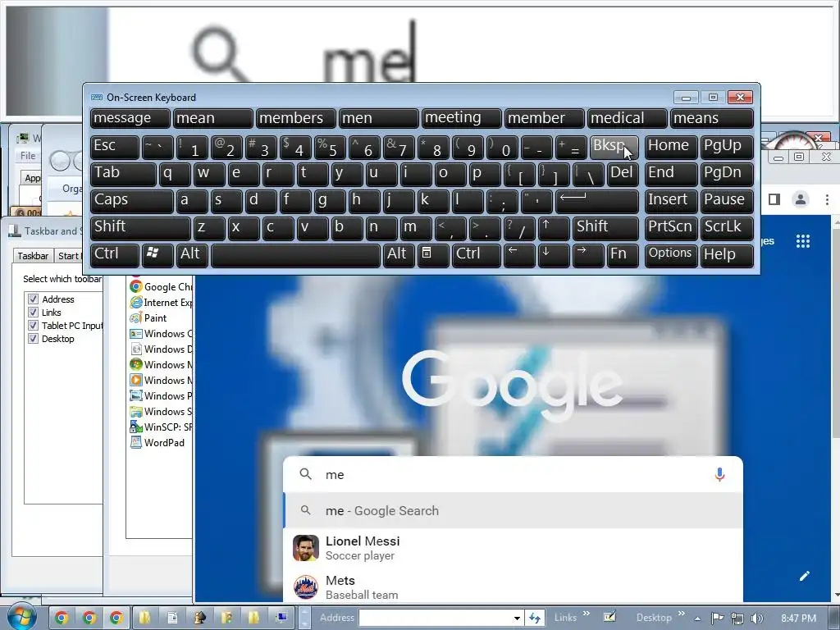Viewport: 840px width, 630px height.
Task: Click the Esc key
Action: (114, 147)
